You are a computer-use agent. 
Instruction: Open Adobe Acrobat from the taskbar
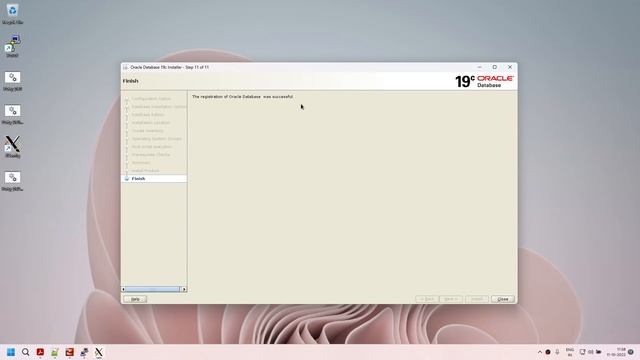coord(40,352)
